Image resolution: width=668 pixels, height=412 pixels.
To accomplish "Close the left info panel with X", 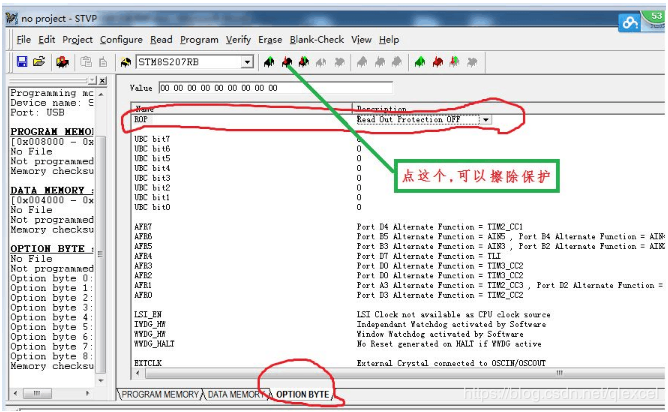I will pyautogui.click(x=103, y=81).
